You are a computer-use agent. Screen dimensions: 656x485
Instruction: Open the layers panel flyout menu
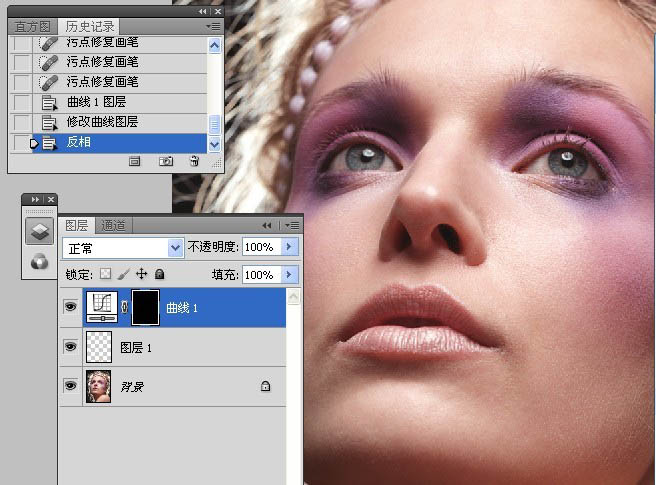coord(292,226)
